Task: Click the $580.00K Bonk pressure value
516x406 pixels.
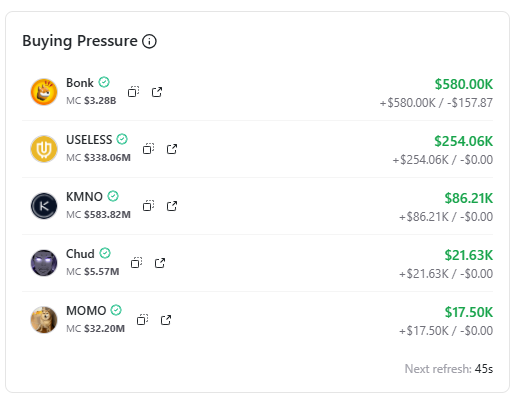Action: [464, 84]
